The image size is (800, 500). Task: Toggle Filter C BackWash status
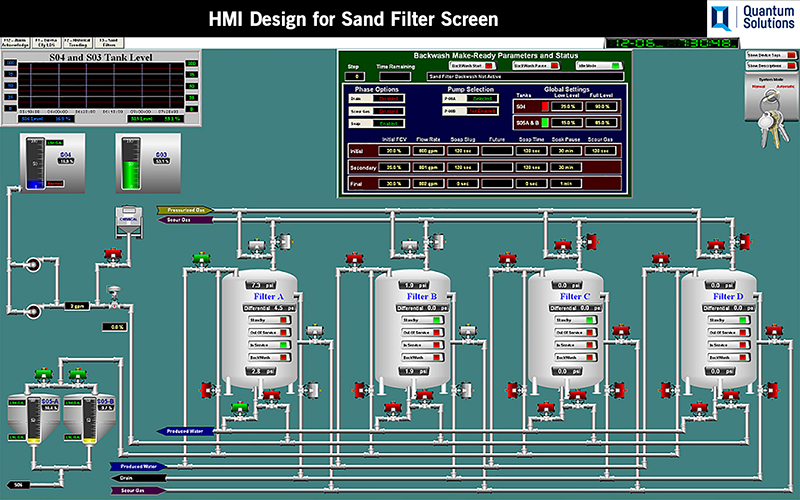[x=589, y=356]
